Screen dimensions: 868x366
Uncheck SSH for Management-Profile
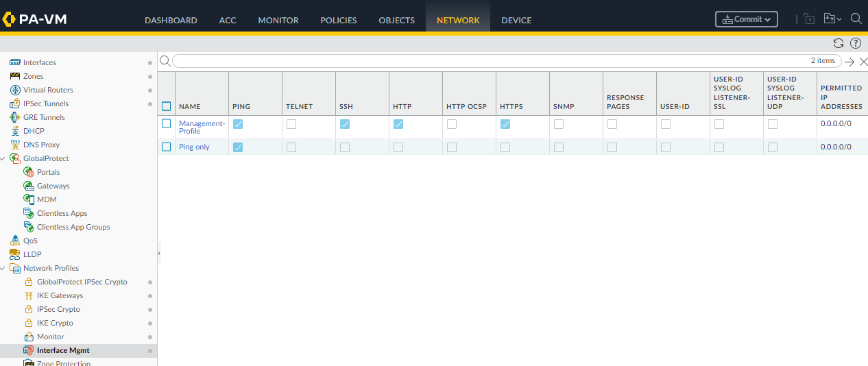pos(345,124)
